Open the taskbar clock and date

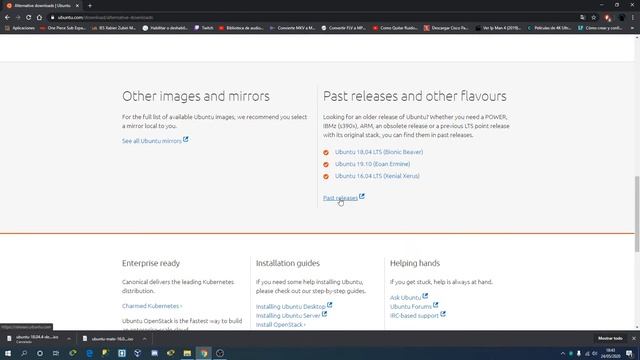pos(611,353)
